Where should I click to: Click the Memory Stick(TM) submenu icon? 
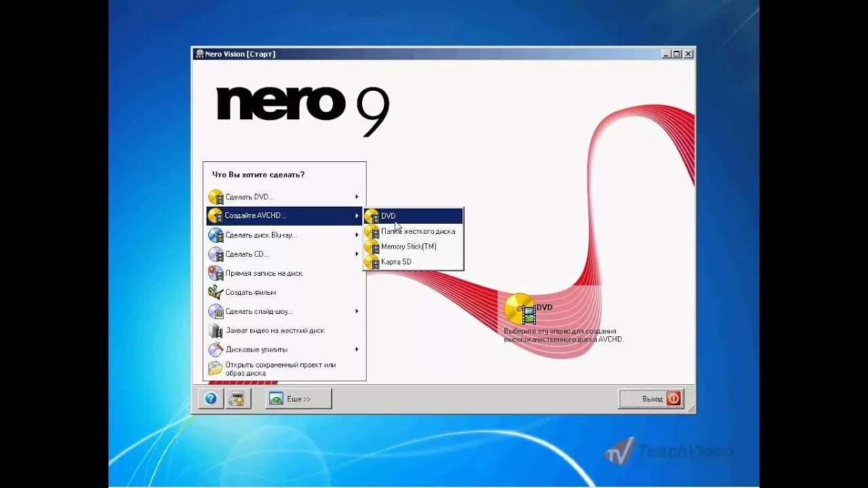coord(372,247)
